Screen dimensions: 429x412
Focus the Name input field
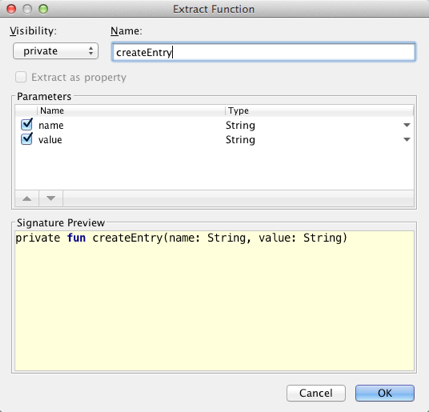[263, 52]
